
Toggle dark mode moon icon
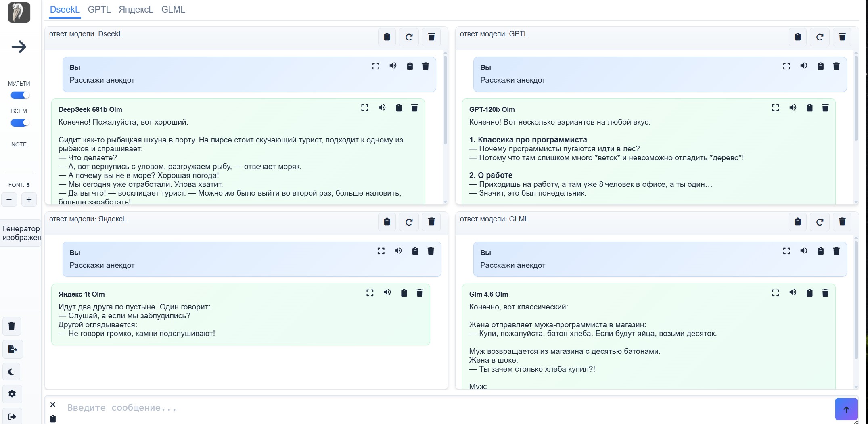12,372
